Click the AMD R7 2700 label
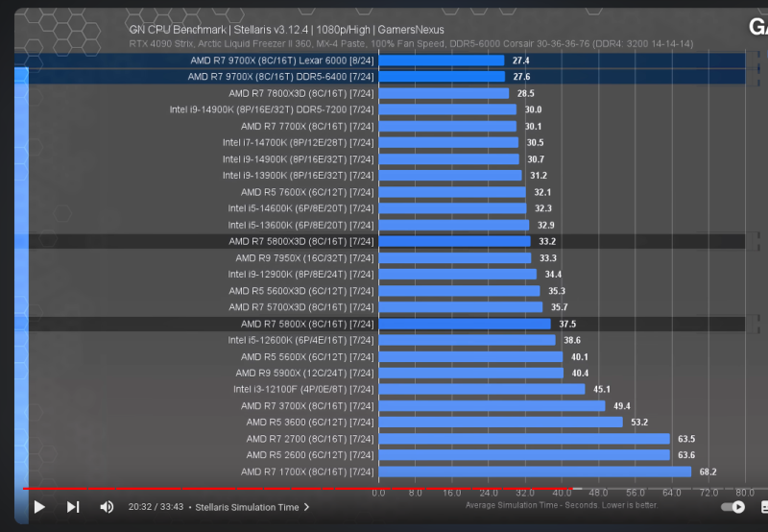 click(310, 439)
